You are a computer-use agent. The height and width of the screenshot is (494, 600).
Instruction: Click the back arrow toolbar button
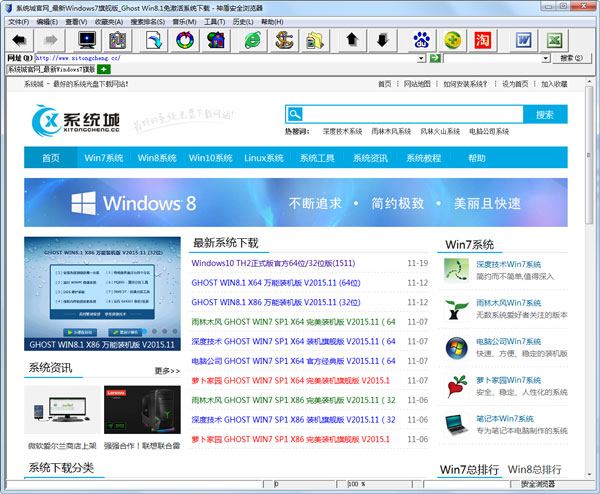[19, 40]
